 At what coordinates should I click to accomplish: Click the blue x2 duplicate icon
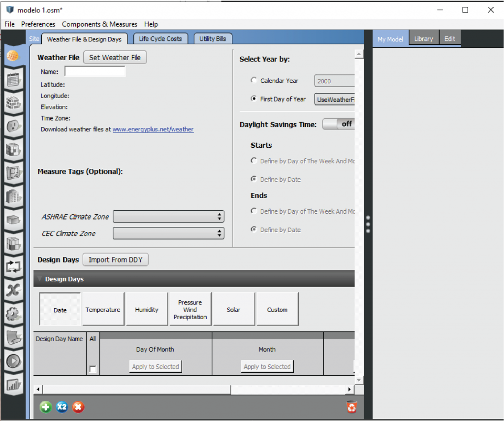pos(62,407)
